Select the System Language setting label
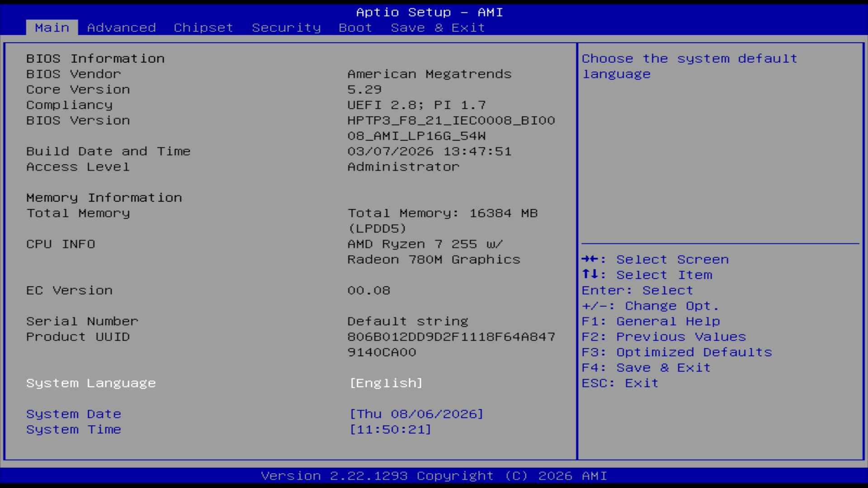868x488 pixels. pyautogui.click(x=91, y=383)
